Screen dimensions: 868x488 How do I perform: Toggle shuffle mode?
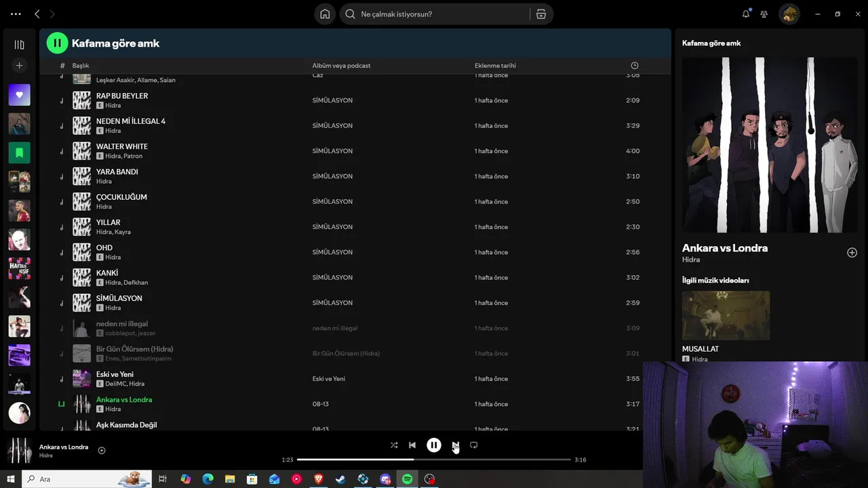click(x=394, y=445)
